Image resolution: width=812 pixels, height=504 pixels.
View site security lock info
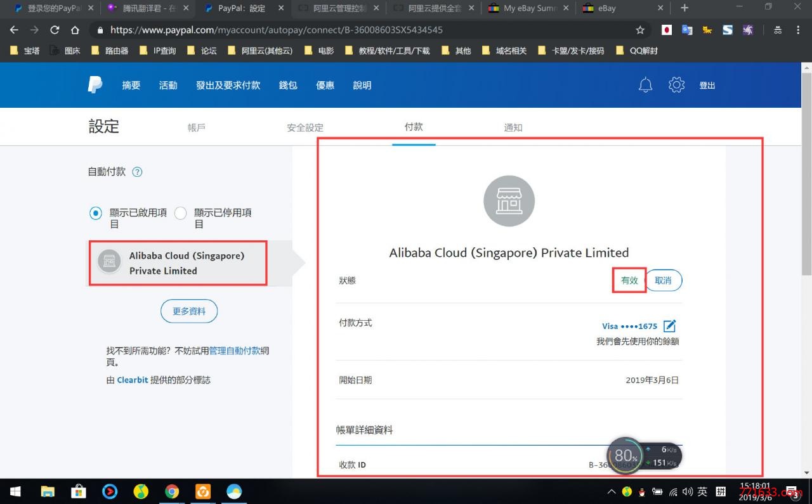(100, 30)
